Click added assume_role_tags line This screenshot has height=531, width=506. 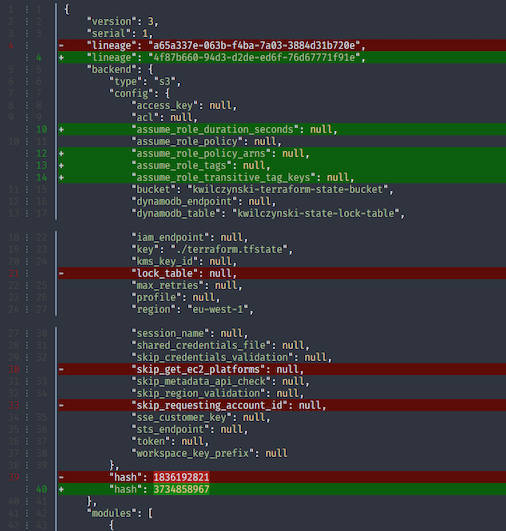tap(282, 165)
